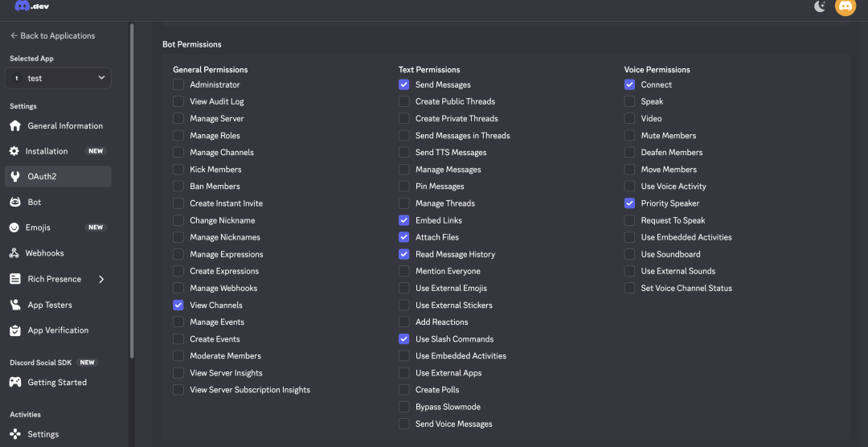Image resolution: width=868 pixels, height=447 pixels.
Task: Open the user avatar profile icon
Action: point(845,6)
